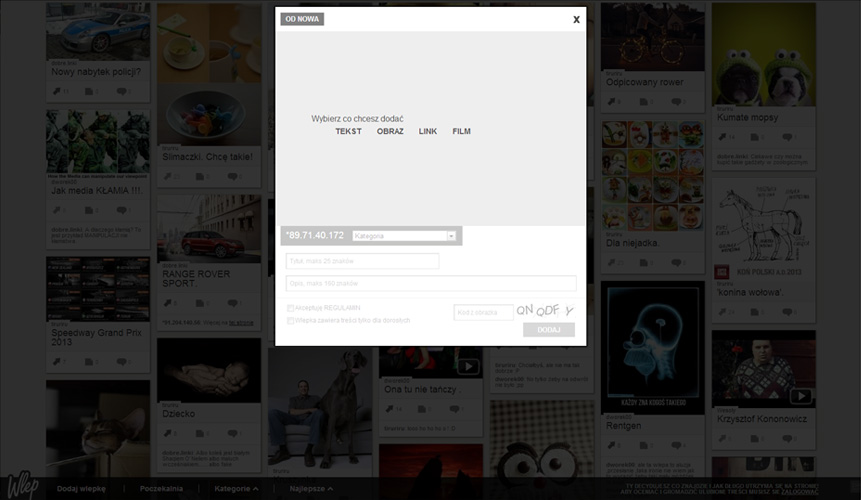The image size is (861, 500).
Task: Check the adults-only content checkbox
Action: coord(290,321)
